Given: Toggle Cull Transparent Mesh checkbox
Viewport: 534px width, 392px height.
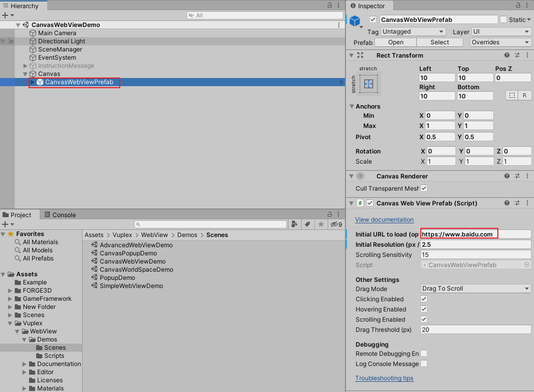Looking at the screenshot, I should pyautogui.click(x=424, y=188).
